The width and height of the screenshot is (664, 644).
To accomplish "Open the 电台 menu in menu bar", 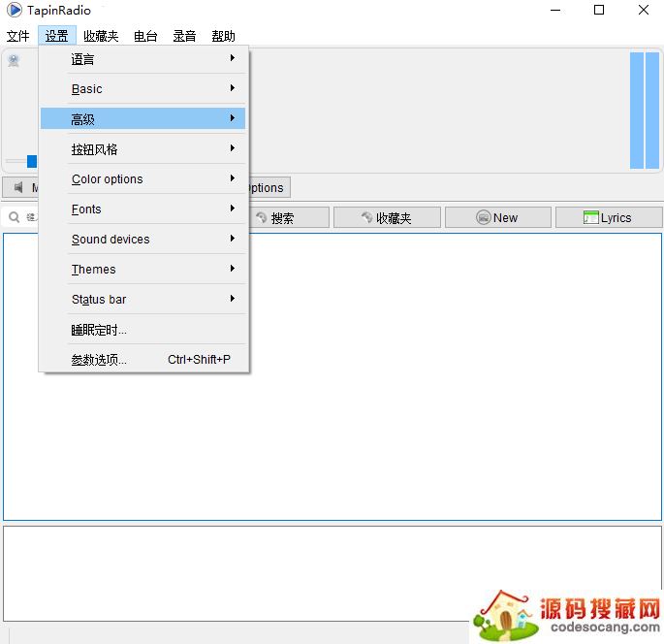I will click(145, 36).
